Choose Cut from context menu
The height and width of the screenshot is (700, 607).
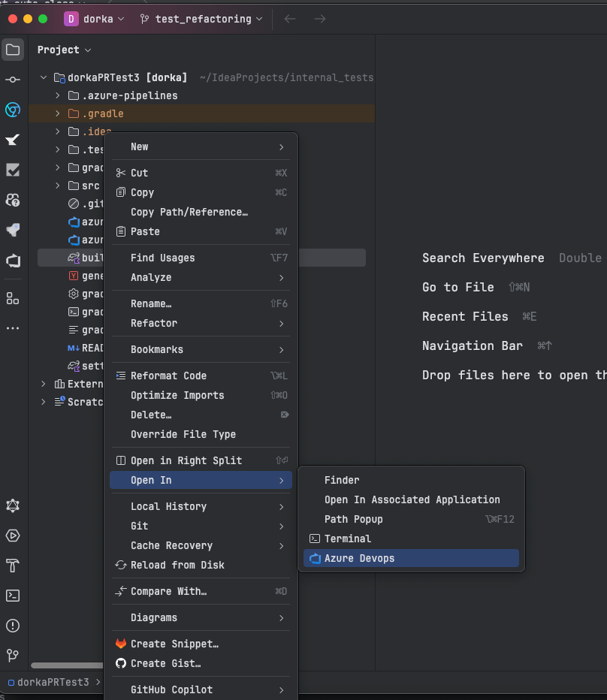[201, 173]
